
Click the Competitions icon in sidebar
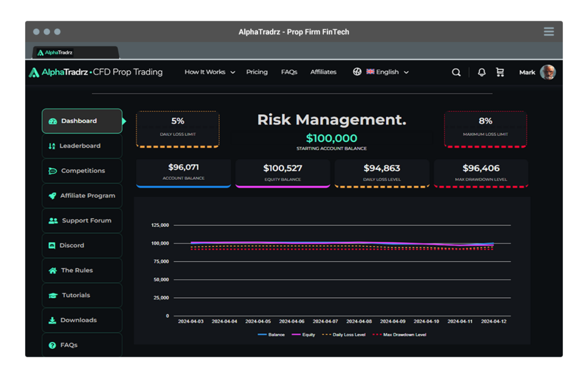(x=53, y=171)
